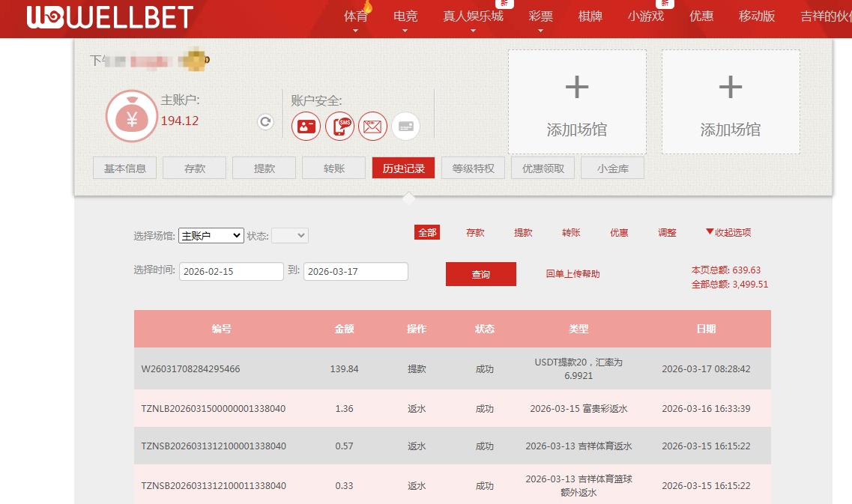The height and width of the screenshot is (504, 852).
Task: Click the bank card verification icon
Action: click(x=405, y=126)
